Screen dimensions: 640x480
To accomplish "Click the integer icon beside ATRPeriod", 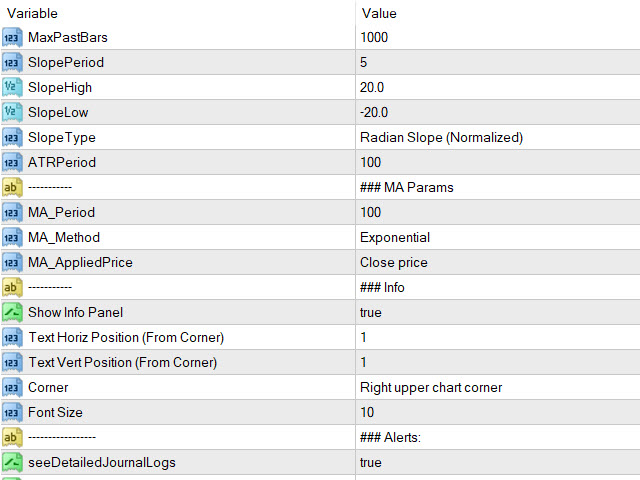I will point(12,163).
